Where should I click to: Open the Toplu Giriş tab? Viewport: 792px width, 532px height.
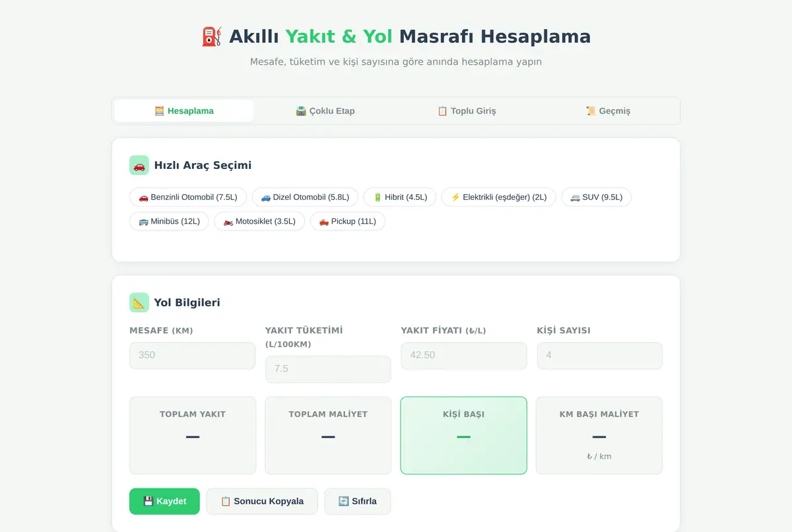click(x=467, y=111)
